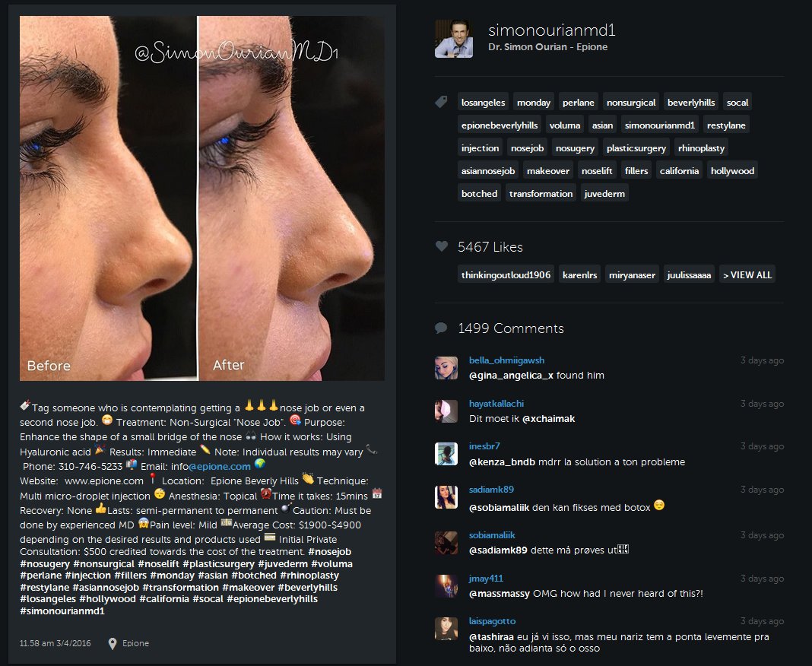Open the juvederm tag
Screen dimensions: 812x666
click(604, 194)
